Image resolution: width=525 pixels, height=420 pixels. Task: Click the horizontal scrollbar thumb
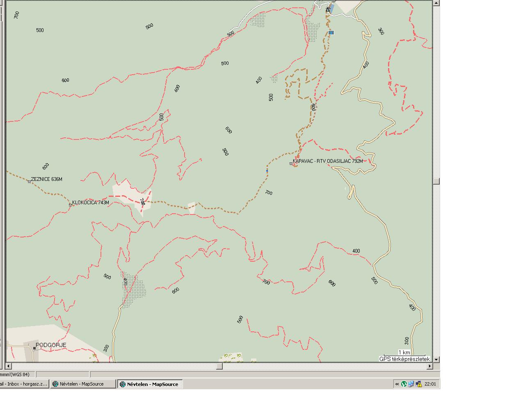click(x=219, y=366)
